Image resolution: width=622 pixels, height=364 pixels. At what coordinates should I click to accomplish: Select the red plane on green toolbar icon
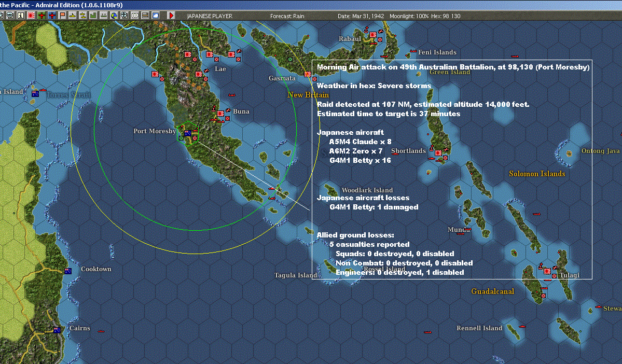coord(42,16)
